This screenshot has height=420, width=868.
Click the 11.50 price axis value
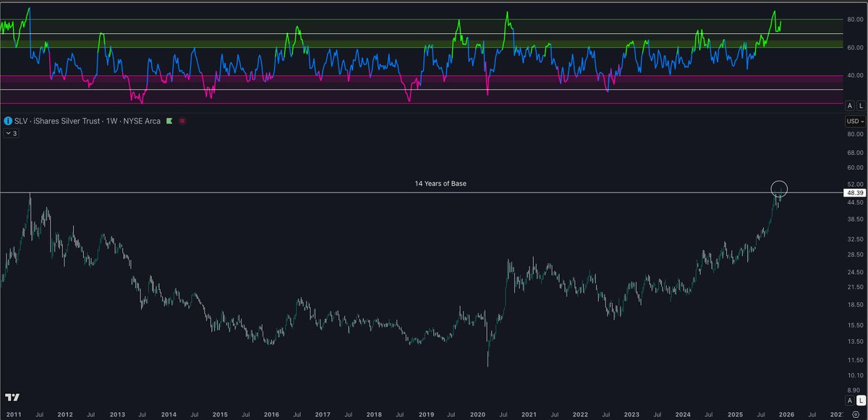854,360
